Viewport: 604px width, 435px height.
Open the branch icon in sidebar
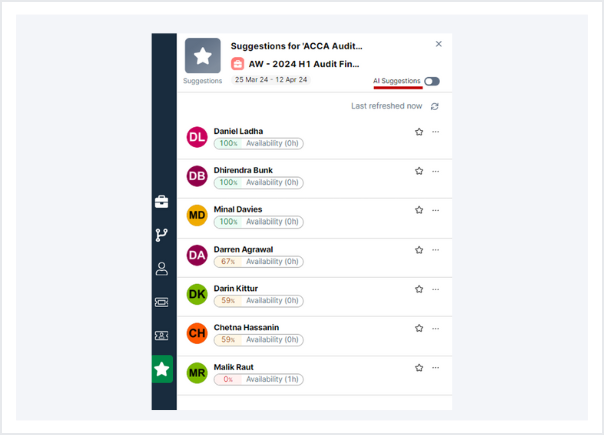coord(161,235)
